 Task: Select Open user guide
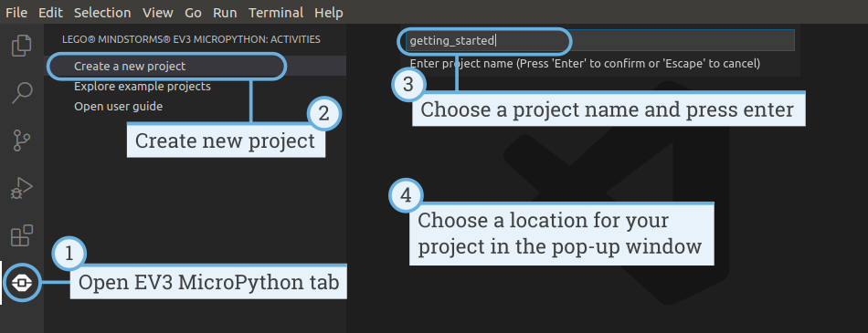tap(196, 106)
